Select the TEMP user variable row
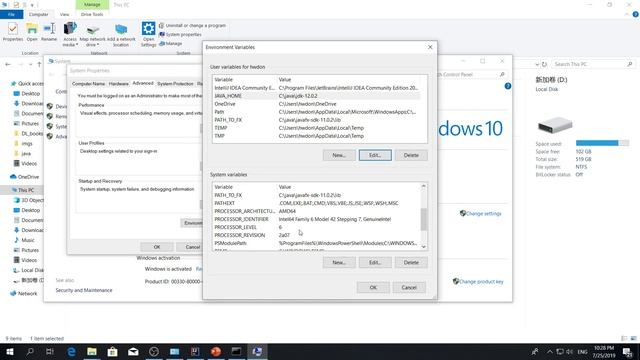This screenshot has height=360, width=640. coord(316,128)
